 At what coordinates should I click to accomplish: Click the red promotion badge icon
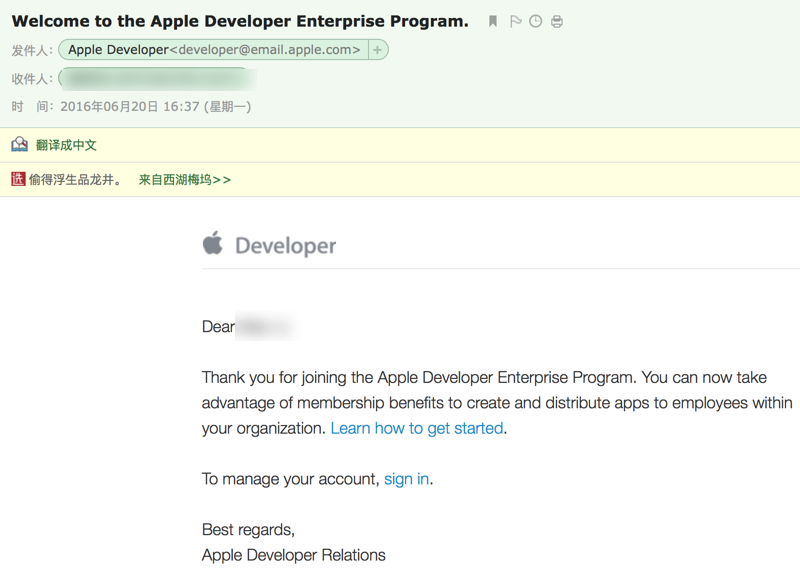18,180
